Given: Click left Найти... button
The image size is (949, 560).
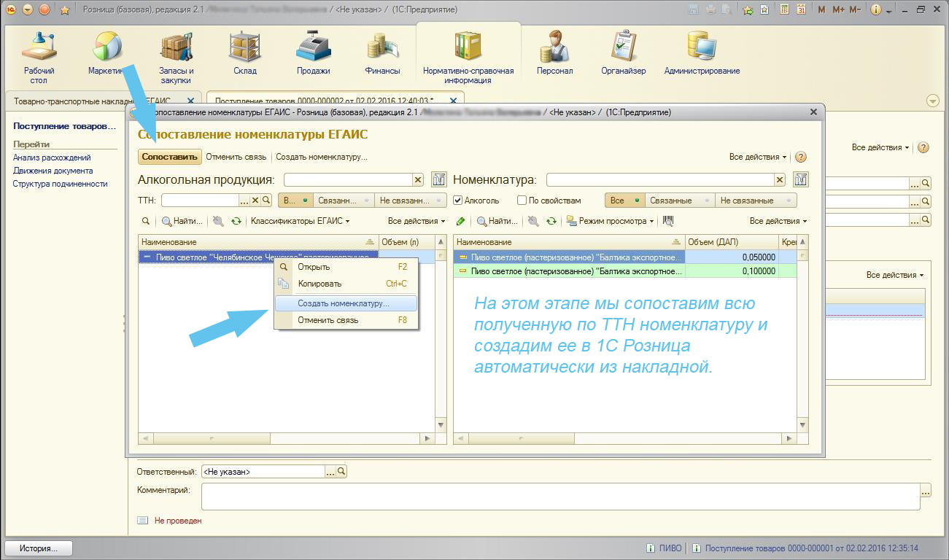Looking at the screenshot, I should (182, 221).
